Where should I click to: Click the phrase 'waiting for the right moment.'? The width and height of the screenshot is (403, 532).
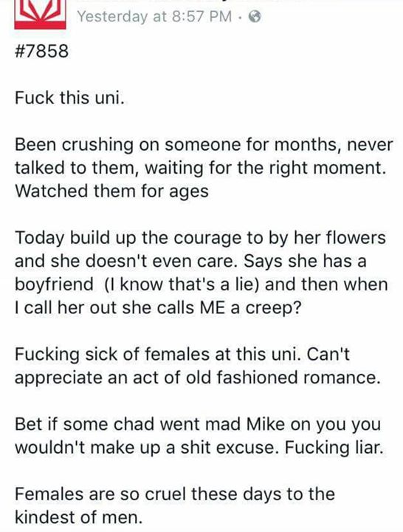[266, 168]
